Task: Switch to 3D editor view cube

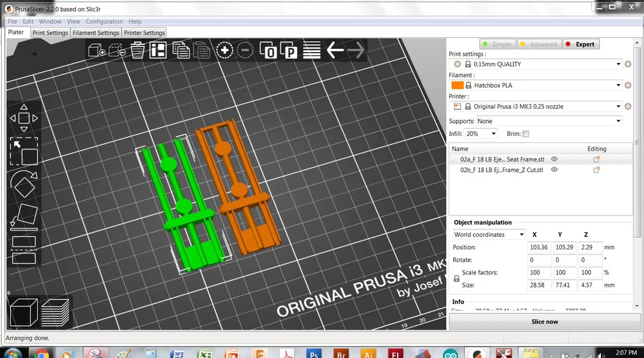Action: click(x=23, y=312)
